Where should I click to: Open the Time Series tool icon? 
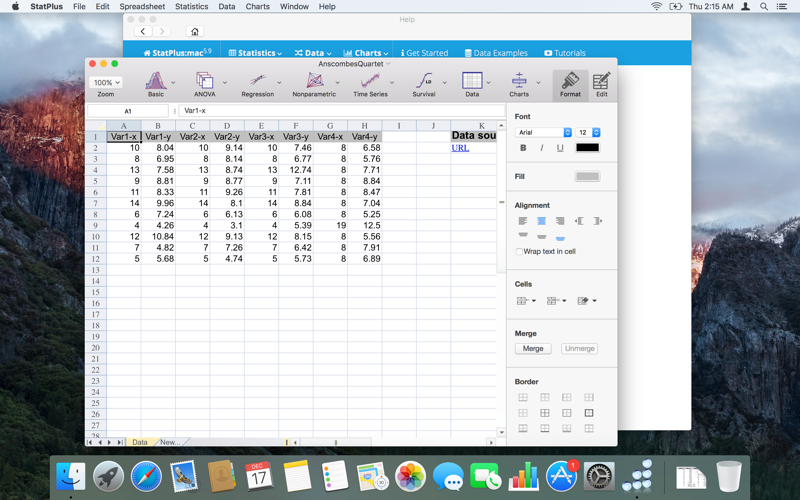click(370, 81)
